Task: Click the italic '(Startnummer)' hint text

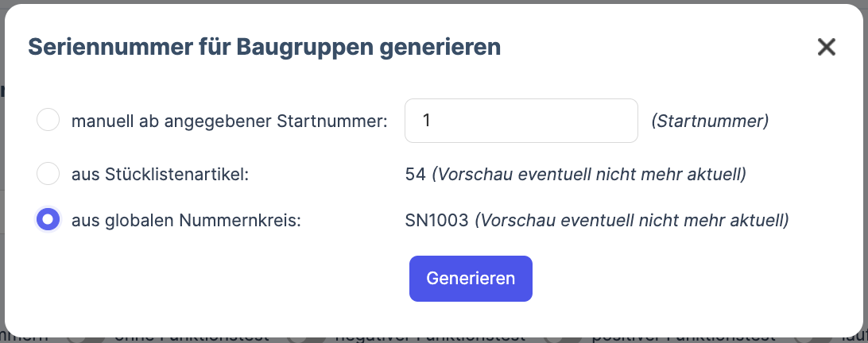Action: click(710, 121)
